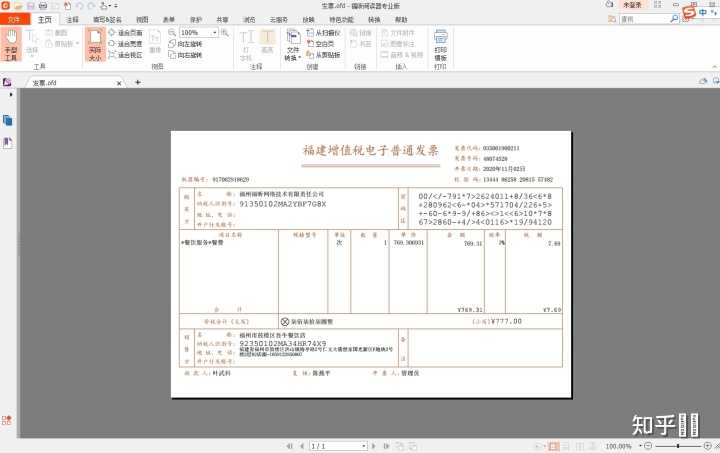Open the Form (表单) ribbon tab
Screen dimensions: 720x453
169,19
